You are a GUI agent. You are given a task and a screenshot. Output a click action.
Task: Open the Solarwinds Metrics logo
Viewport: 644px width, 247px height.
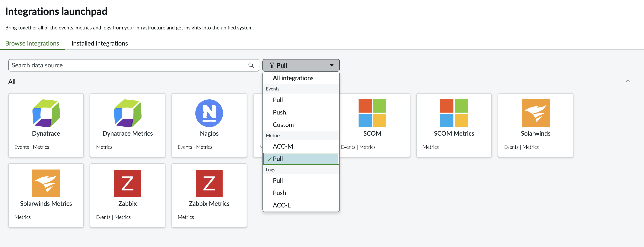pyautogui.click(x=46, y=183)
